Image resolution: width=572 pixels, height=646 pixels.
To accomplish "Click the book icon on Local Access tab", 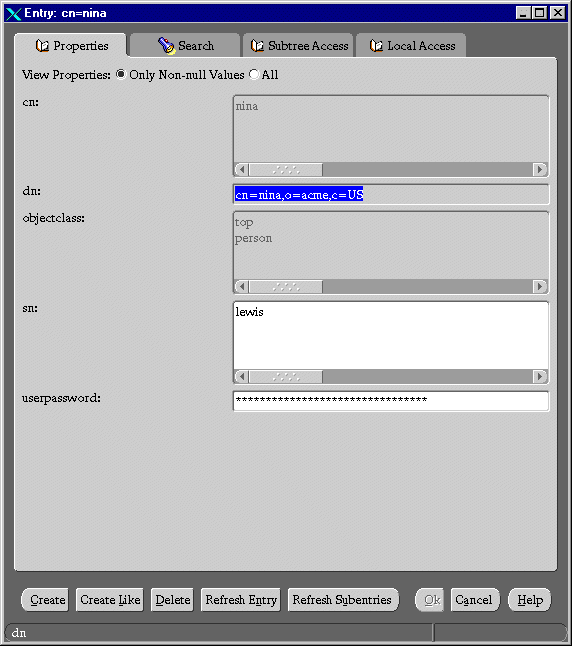I will pyautogui.click(x=376, y=46).
